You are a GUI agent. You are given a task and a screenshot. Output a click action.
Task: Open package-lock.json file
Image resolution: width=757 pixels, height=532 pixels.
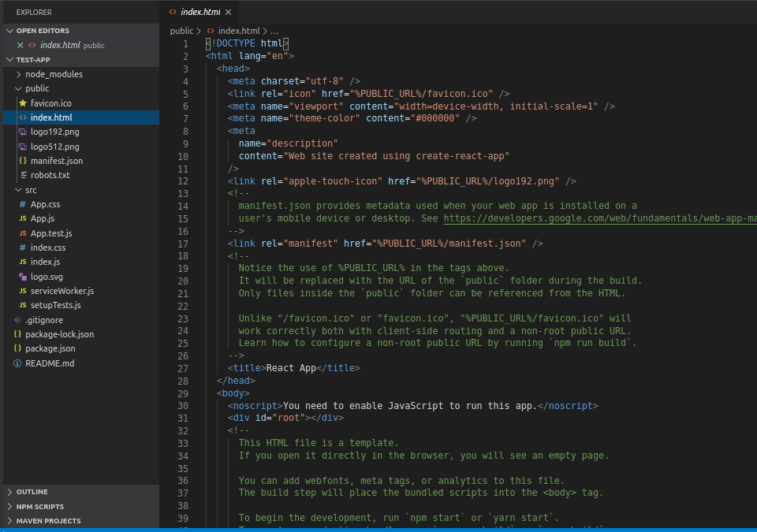59,333
